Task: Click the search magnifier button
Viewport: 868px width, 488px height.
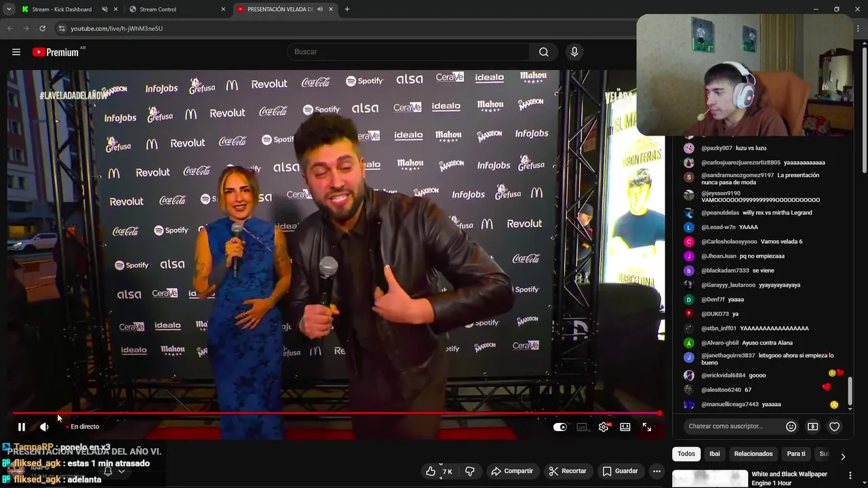Action: pyautogui.click(x=543, y=52)
